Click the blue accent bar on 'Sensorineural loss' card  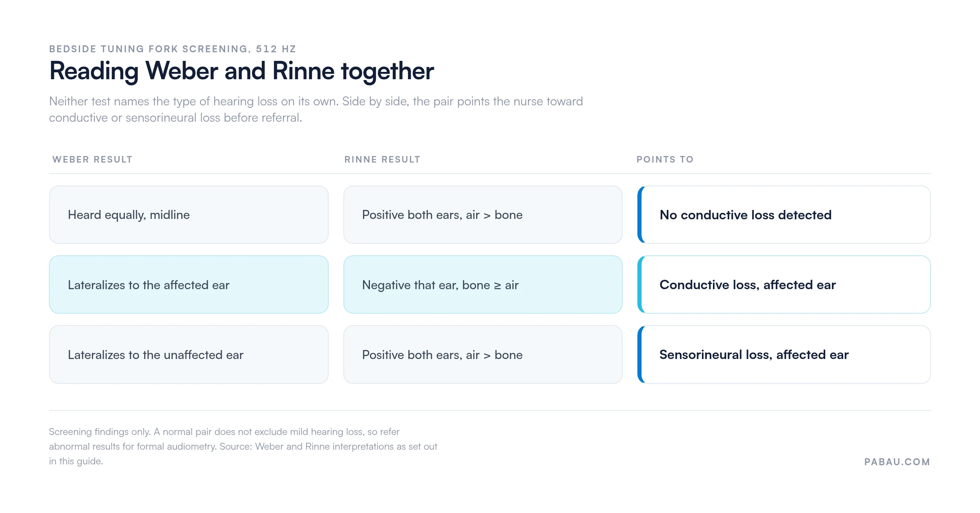click(x=640, y=355)
